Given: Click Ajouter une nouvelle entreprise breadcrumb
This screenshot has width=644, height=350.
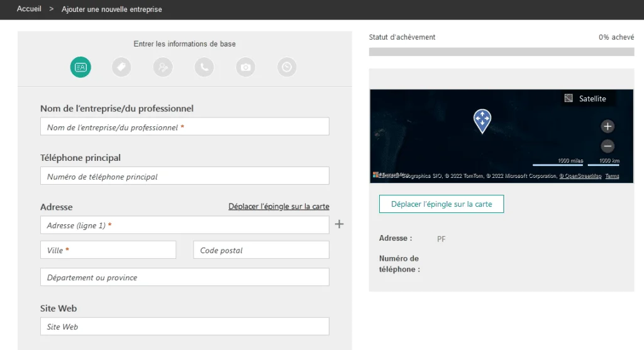Looking at the screenshot, I should click(112, 9).
